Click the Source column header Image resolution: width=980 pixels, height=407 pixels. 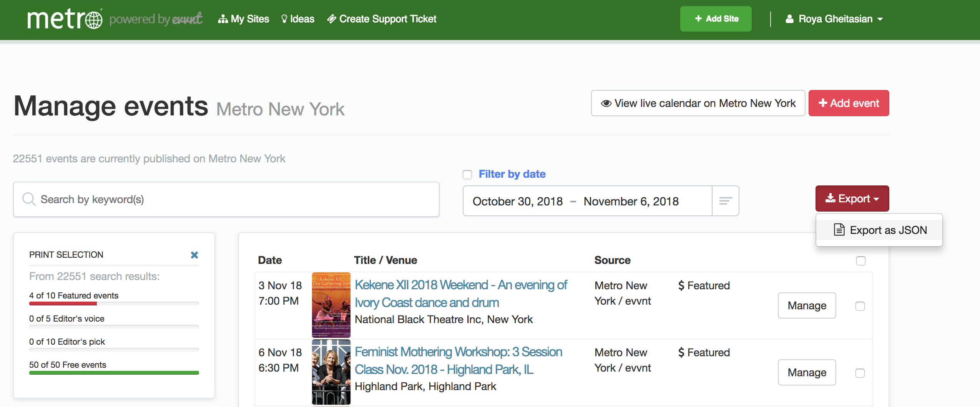pyautogui.click(x=613, y=260)
